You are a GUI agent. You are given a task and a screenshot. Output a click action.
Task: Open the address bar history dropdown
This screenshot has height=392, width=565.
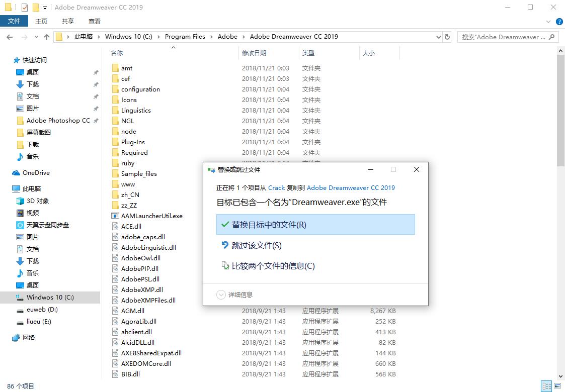coord(438,37)
